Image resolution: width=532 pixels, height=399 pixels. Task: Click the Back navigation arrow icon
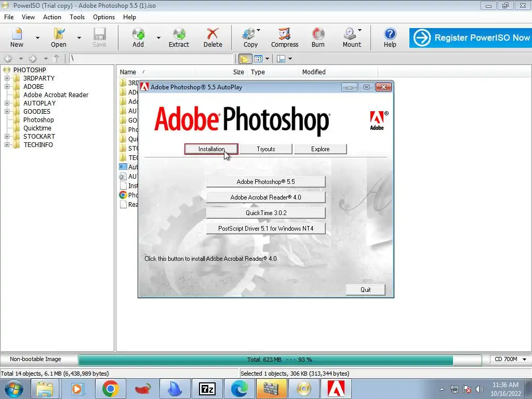[x=8, y=59]
